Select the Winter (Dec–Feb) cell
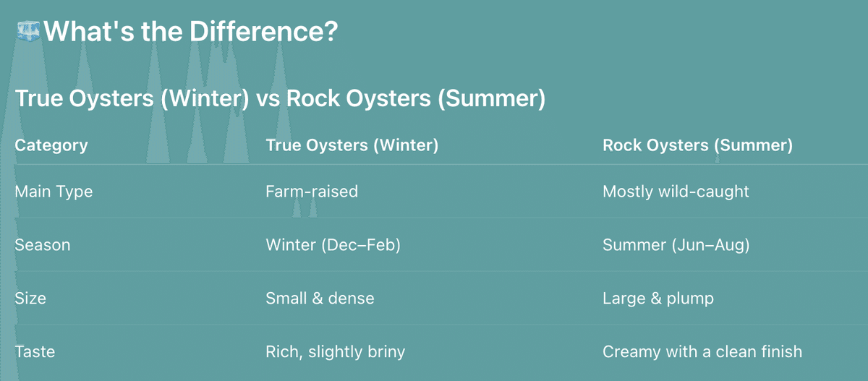The height and width of the screenshot is (381, 868). point(333,245)
